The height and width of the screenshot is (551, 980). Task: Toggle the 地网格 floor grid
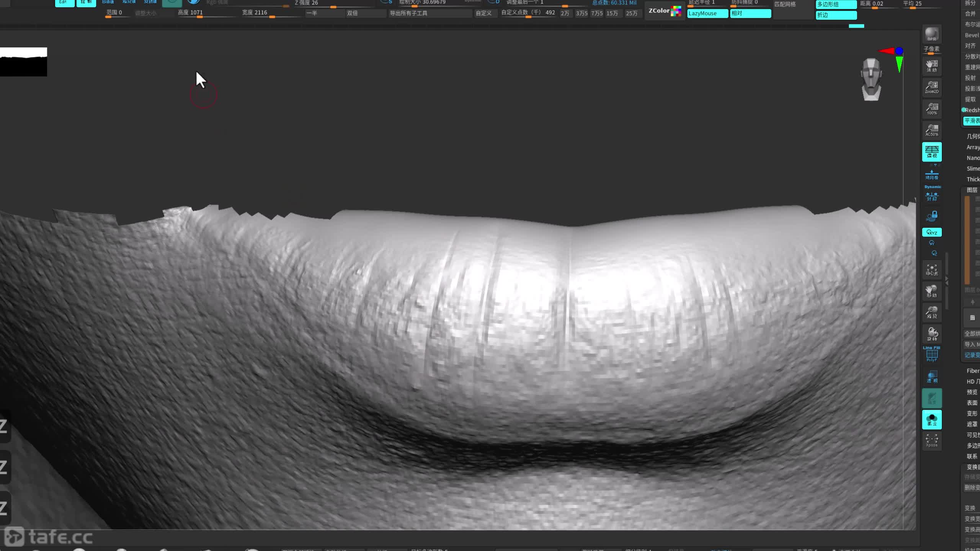click(931, 174)
